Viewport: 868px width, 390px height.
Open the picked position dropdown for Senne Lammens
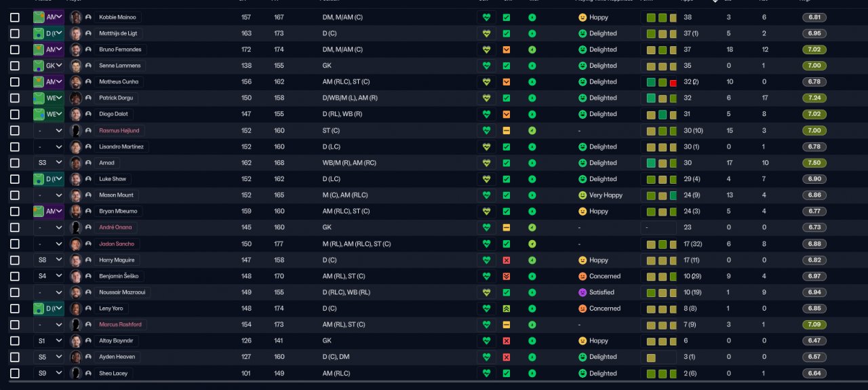tap(49, 66)
